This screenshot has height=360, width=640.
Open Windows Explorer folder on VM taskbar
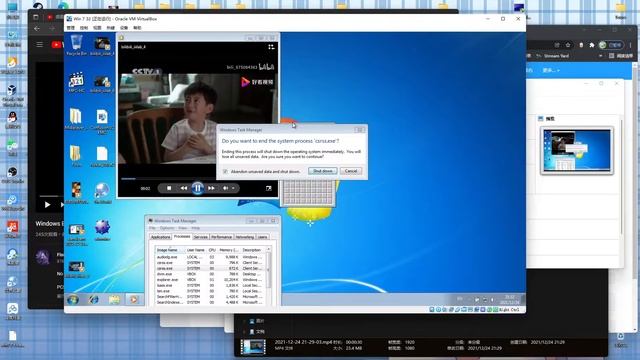[x=114, y=300]
